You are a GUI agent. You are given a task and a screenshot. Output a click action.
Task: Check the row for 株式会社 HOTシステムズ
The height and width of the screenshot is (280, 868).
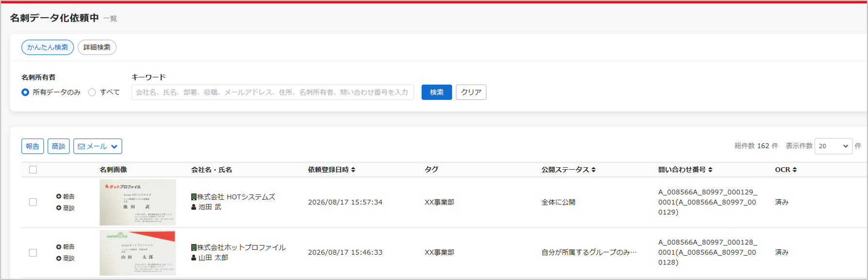click(33, 202)
